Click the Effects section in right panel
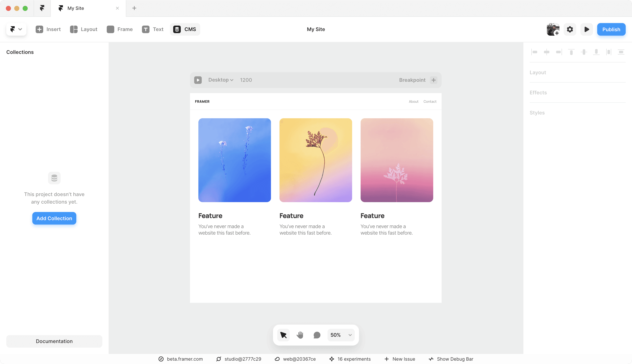Image resolution: width=632 pixels, height=364 pixels. 577,92
